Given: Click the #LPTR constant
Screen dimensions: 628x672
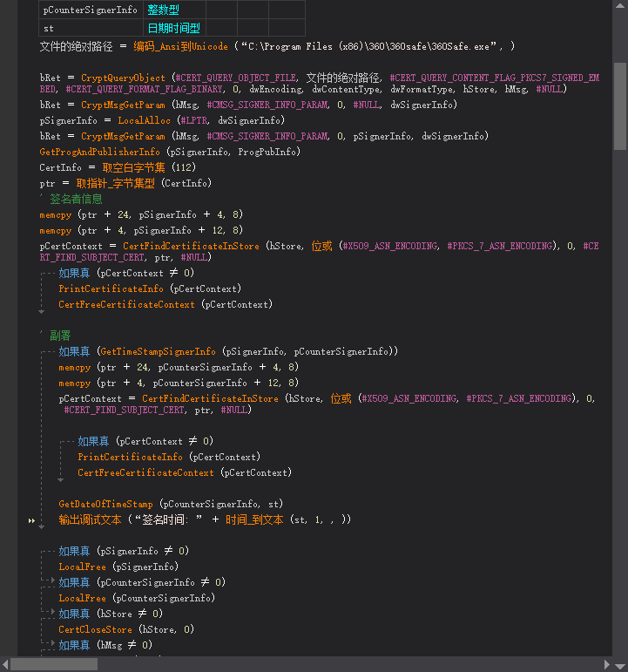Looking at the screenshot, I should pyautogui.click(x=194, y=120).
